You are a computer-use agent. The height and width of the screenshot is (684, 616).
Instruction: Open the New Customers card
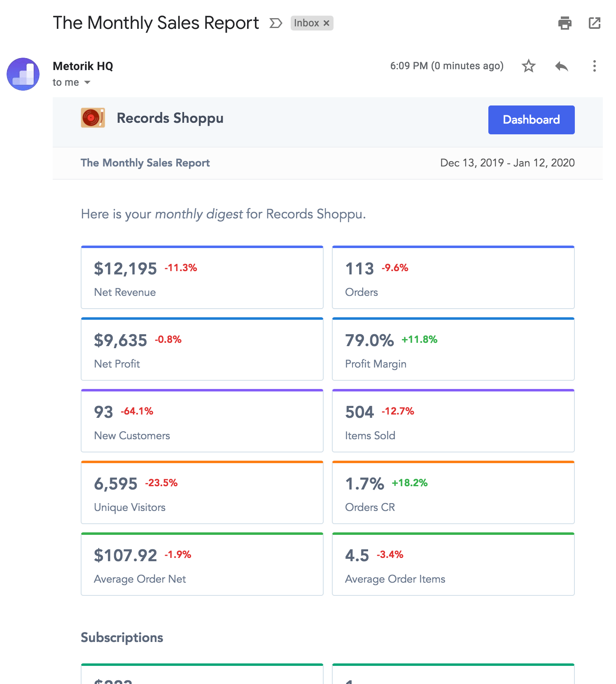(202, 421)
